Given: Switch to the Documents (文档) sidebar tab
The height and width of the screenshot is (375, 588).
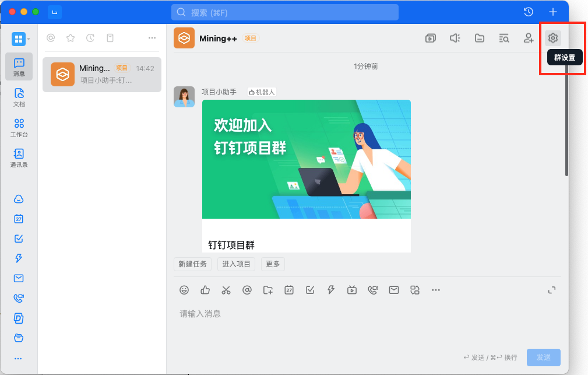Looking at the screenshot, I should (19, 97).
